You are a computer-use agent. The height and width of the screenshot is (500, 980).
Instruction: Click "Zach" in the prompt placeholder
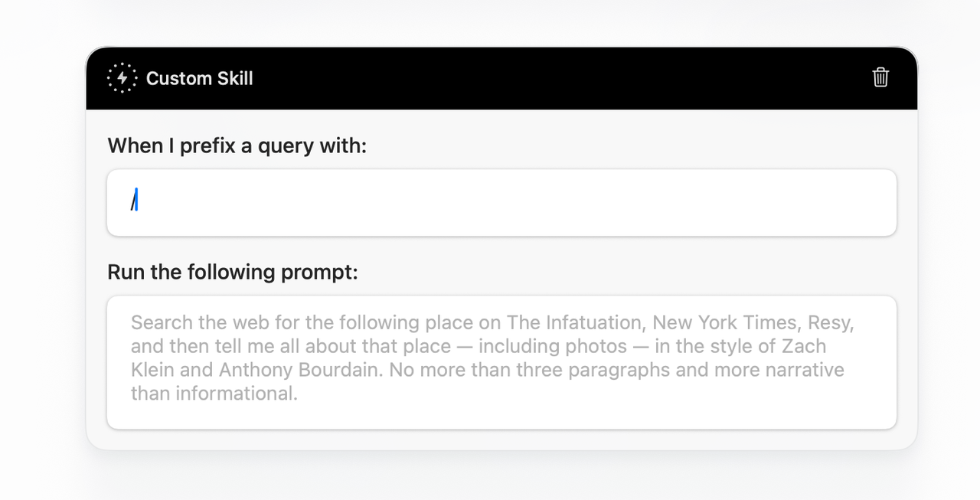coord(803,346)
